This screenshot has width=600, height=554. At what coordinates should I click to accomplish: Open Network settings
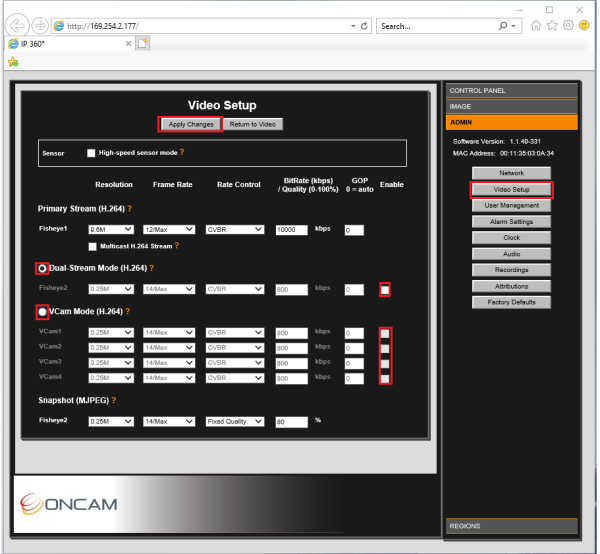pyautogui.click(x=511, y=173)
